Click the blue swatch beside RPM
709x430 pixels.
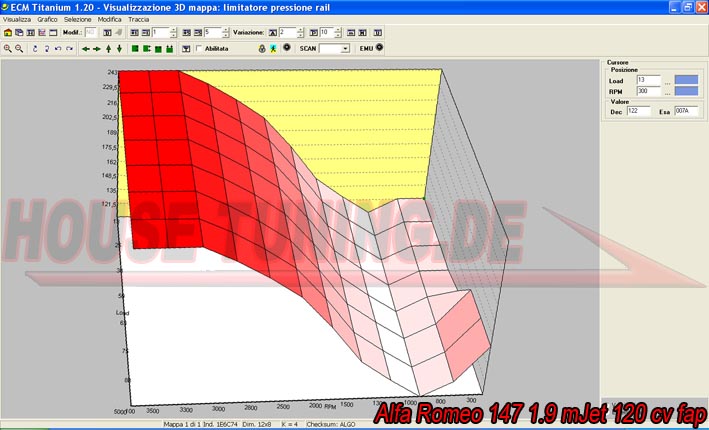687,91
